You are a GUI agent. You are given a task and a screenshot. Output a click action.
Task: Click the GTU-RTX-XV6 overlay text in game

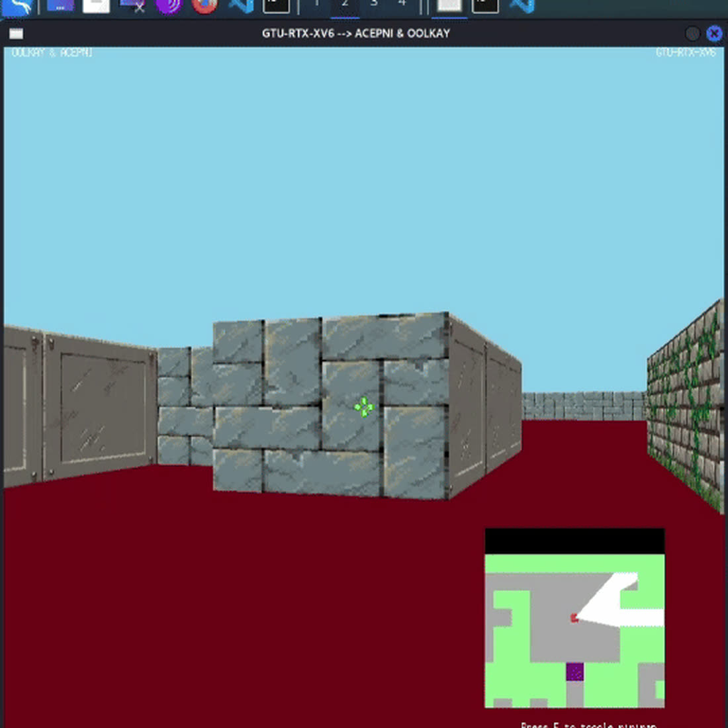pyautogui.click(x=686, y=52)
